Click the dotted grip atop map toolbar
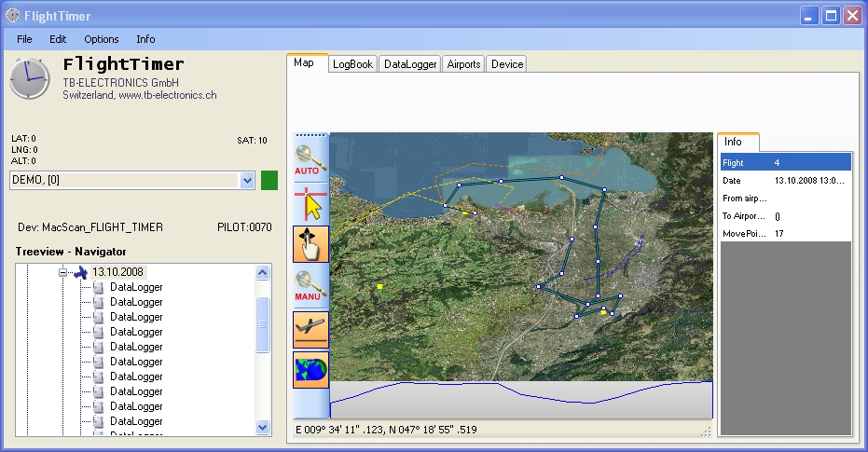 pos(310,135)
